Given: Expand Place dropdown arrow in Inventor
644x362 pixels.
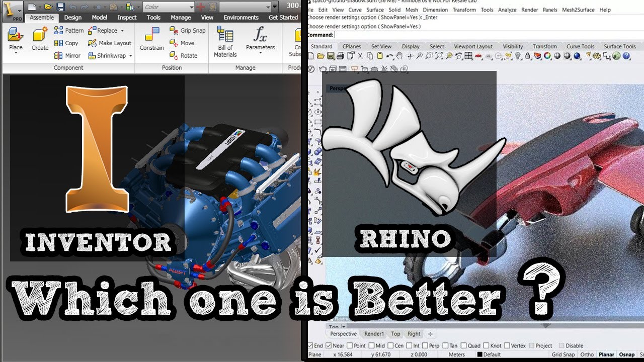Looking at the screenshot, I should tap(16, 53).
